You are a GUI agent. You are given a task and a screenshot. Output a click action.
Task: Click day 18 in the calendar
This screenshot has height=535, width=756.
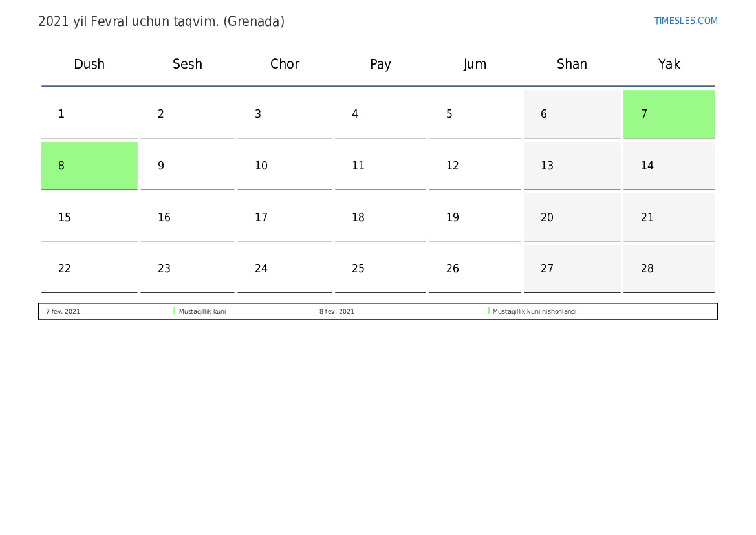click(380, 217)
